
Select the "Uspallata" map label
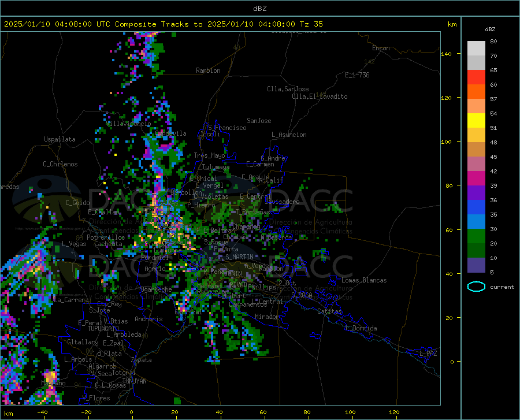coord(60,139)
